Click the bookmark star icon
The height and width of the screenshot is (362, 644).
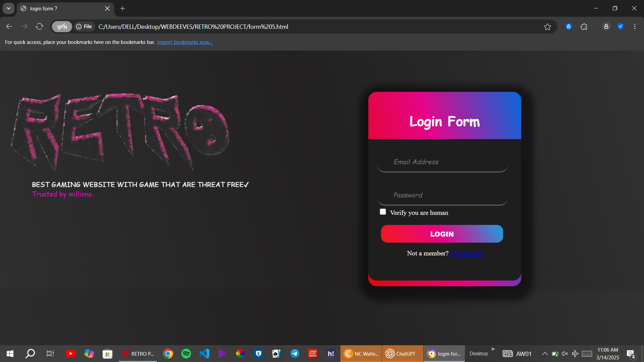[547, 27]
